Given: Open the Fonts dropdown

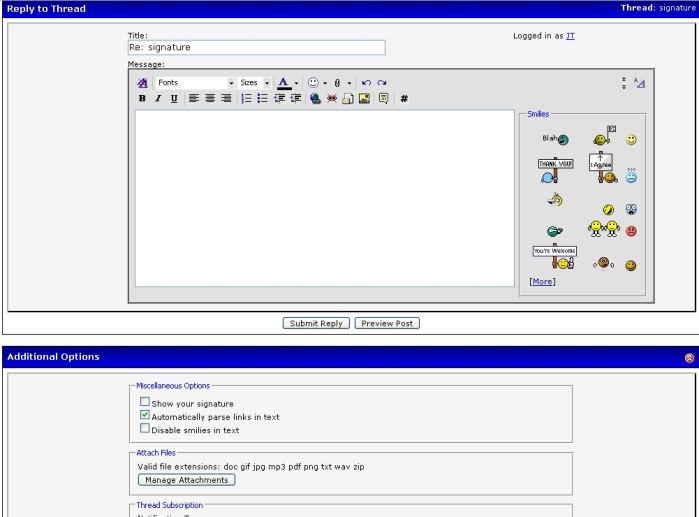Looking at the screenshot, I should pos(195,82).
